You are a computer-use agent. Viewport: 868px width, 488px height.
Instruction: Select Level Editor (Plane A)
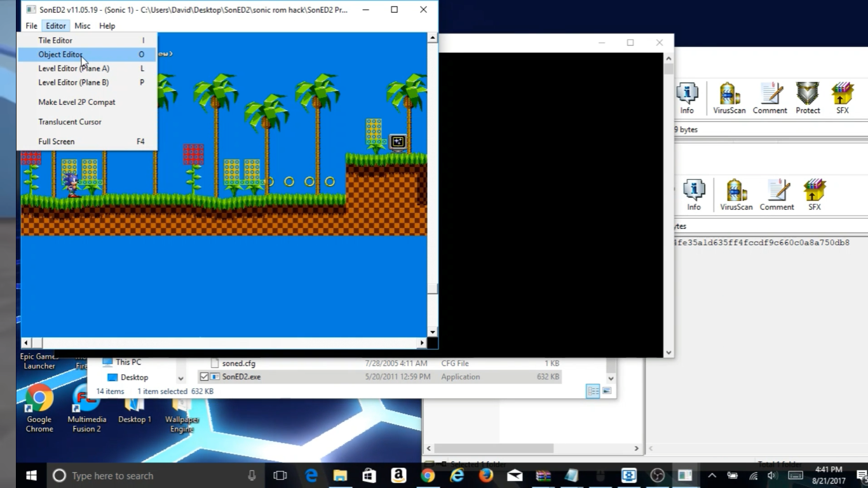tap(88, 68)
